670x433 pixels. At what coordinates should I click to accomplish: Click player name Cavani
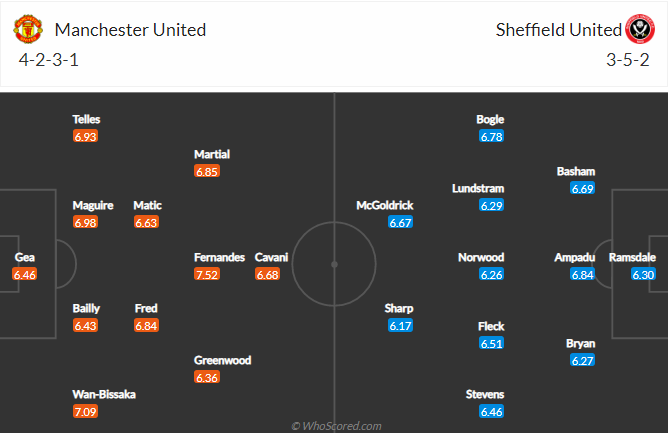tap(272, 257)
